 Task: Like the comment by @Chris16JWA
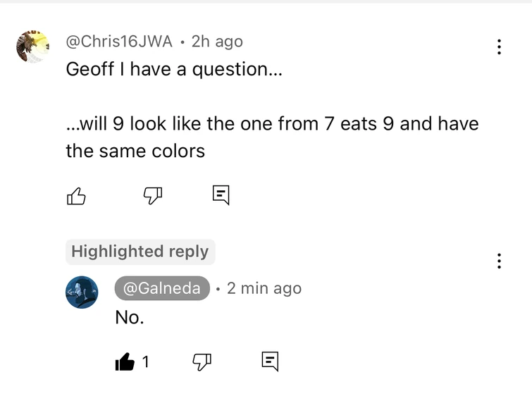tap(76, 196)
